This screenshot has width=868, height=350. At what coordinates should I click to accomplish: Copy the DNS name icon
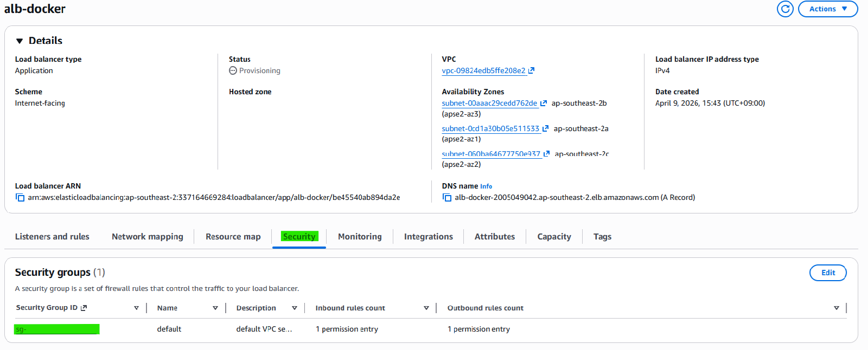click(x=447, y=198)
